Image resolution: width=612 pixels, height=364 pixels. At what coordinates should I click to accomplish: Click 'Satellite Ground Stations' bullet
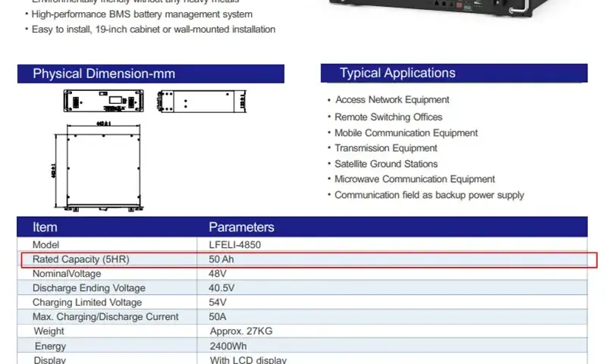(386, 164)
